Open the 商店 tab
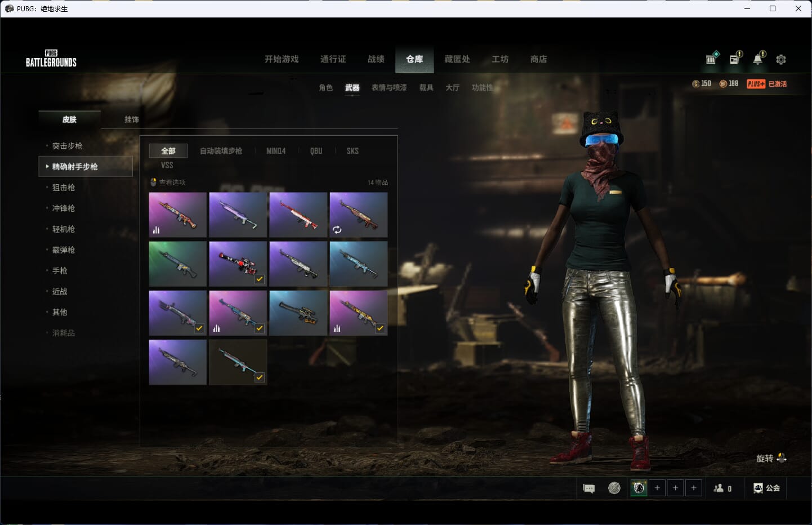Viewport: 812px width, 525px height. coord(538,59)
